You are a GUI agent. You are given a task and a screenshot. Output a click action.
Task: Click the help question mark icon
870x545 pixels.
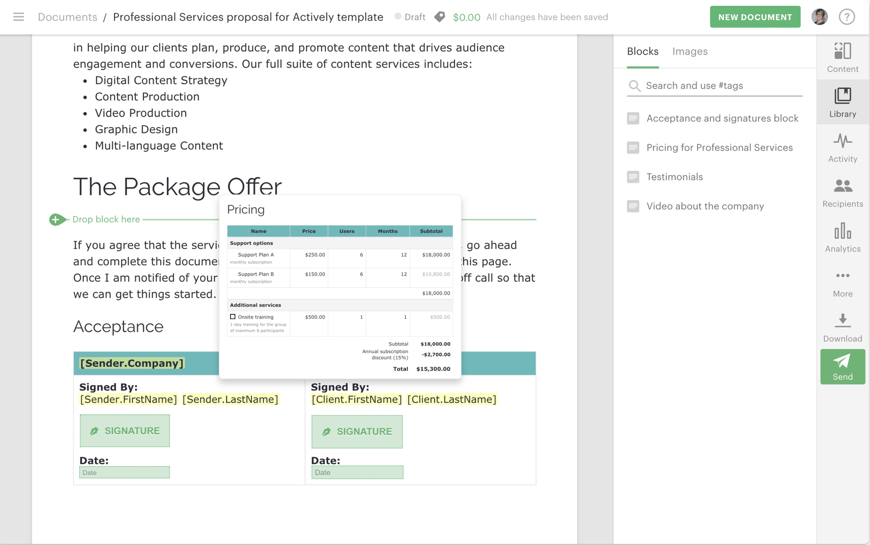(847, 17)
